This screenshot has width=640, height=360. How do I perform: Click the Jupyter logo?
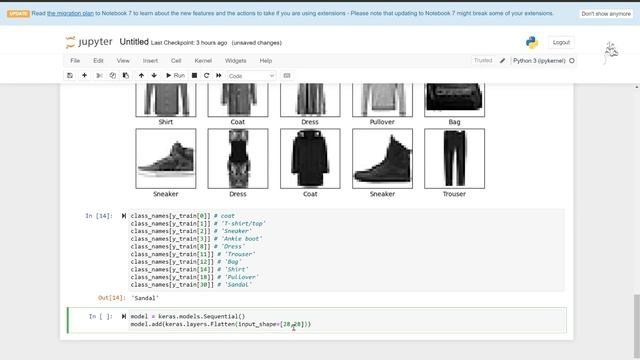click(89, 42)
